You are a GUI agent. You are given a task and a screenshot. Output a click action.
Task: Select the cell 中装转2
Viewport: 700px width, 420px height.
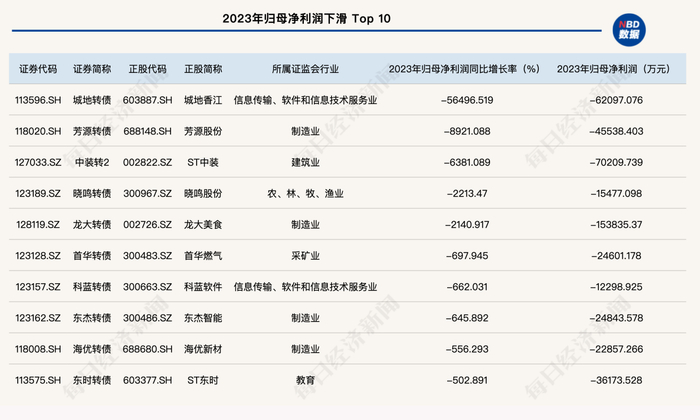(x=92, y=162)
